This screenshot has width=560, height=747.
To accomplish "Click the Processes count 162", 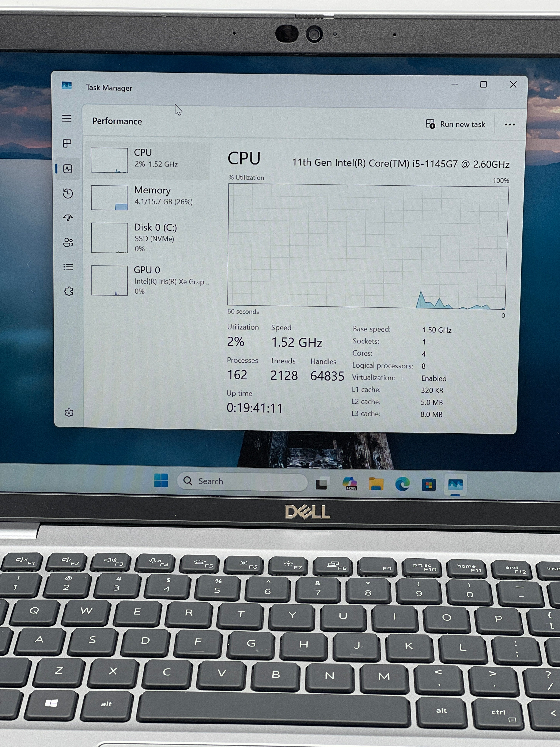I will pyautogui.click(x=237, y=375).
